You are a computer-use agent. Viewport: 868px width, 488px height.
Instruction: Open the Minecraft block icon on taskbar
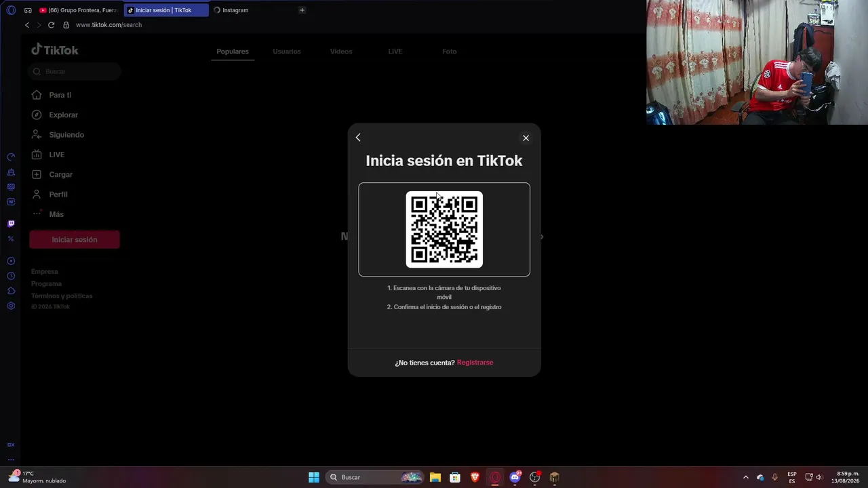point(554,477)
